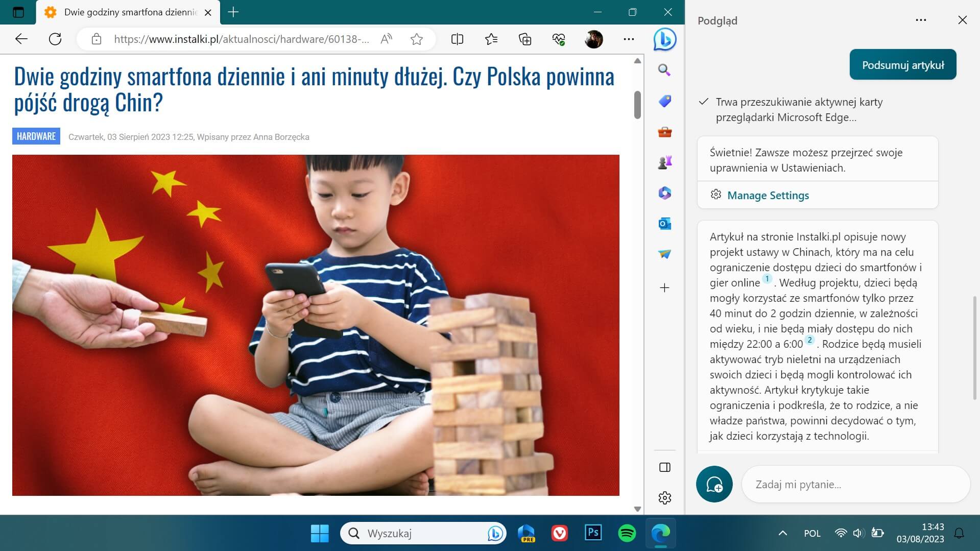Toggle the sidebar pane at the bottom
Viewport: 980px width, 551px height.
click(664, 466)
